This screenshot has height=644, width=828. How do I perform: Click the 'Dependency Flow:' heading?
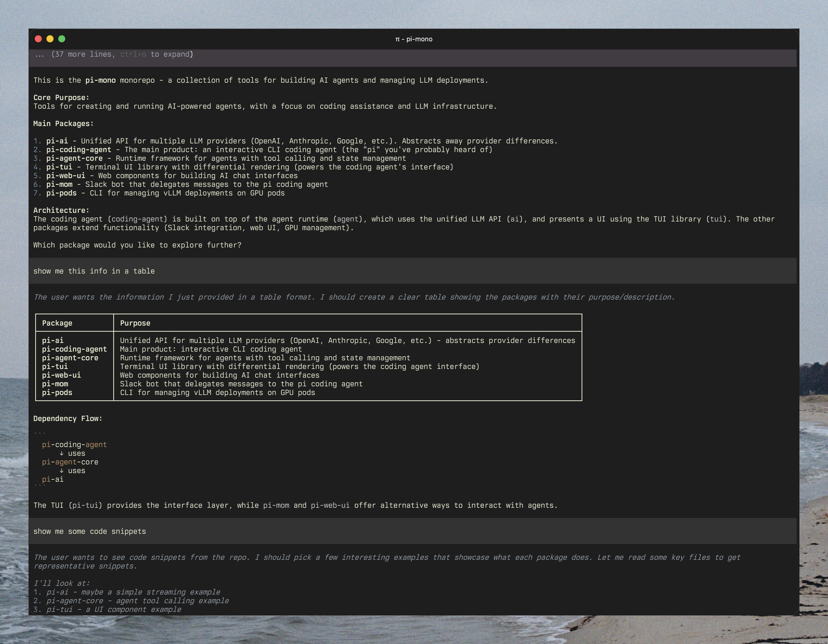point(68,419)
